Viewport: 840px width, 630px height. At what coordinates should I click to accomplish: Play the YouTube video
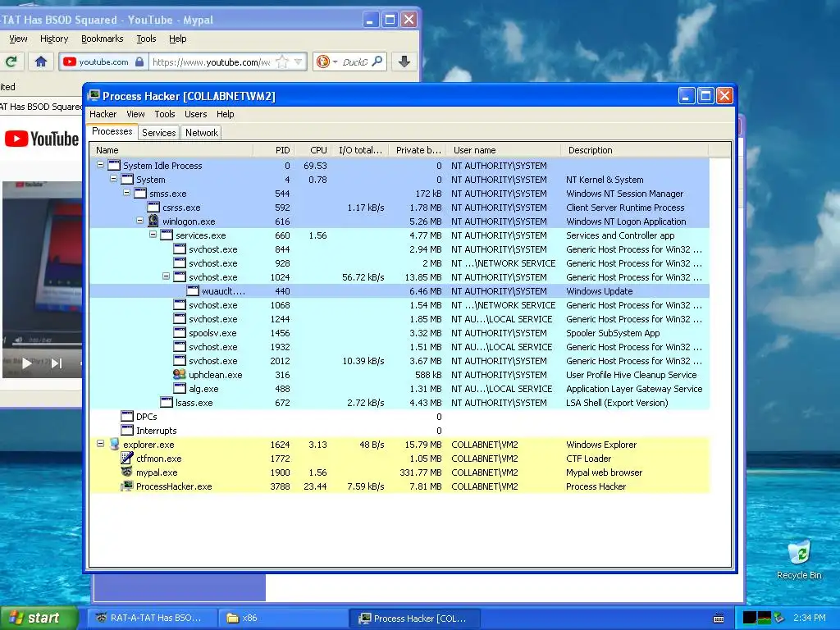pos(26,363)
